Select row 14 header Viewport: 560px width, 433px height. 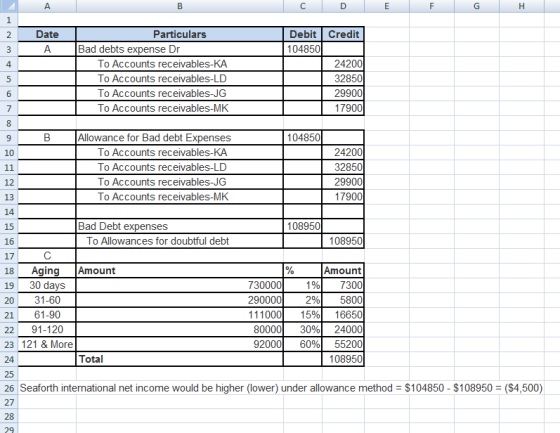(x=9, y=211)
